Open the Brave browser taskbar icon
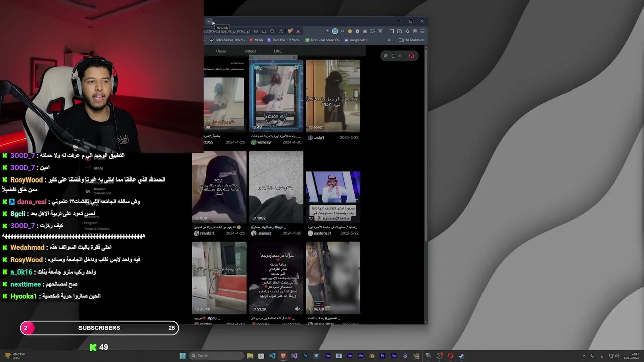This screenshot has width=644, height=362. pyautogui.click(x=283, y=356)
